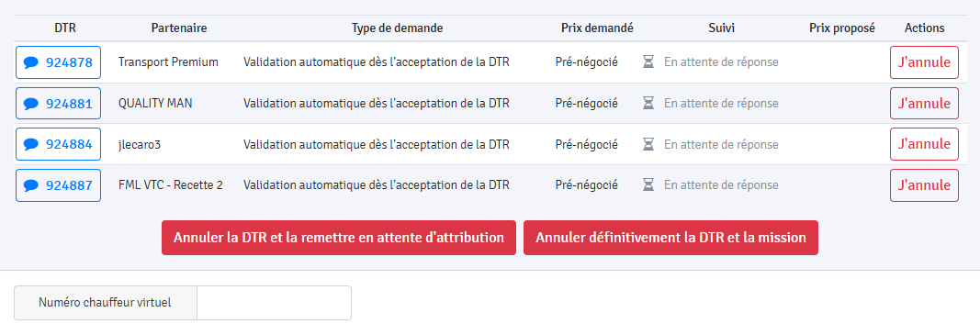Click the Type de demande column header

pyautogui.click(x=398, y=28)
